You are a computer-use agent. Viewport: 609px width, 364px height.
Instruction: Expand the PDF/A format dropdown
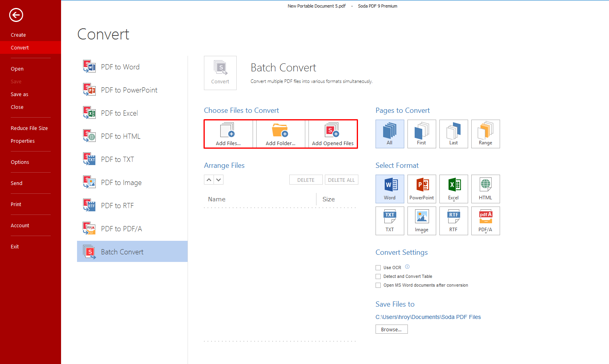486,233
